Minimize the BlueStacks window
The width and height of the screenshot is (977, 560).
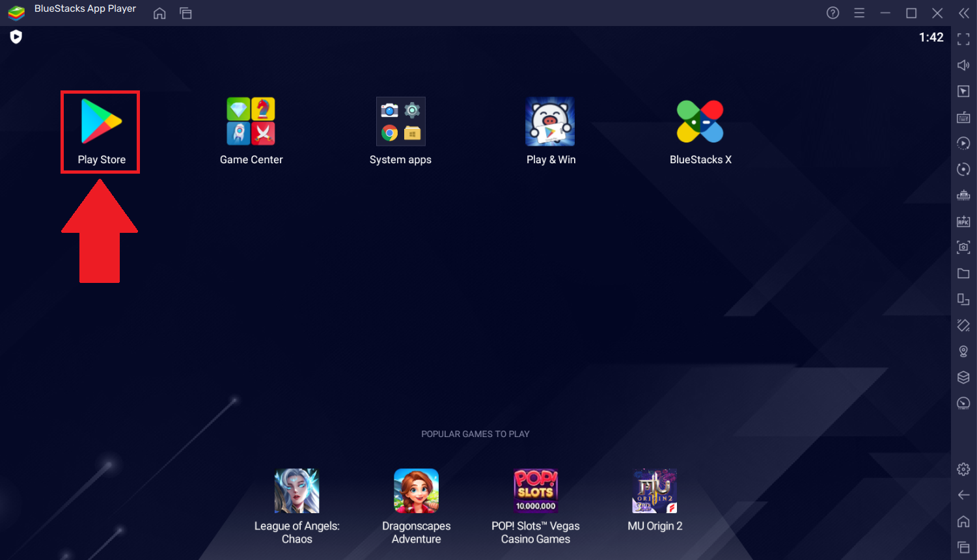[885, 13]
